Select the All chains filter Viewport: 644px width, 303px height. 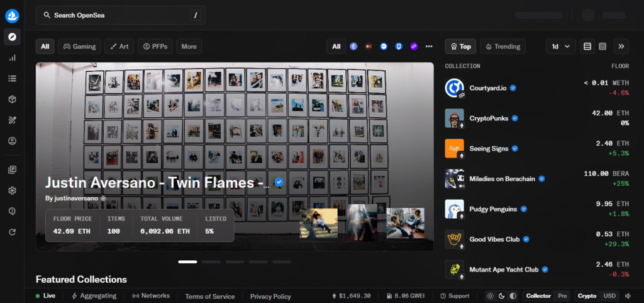[x=336, y=47]
